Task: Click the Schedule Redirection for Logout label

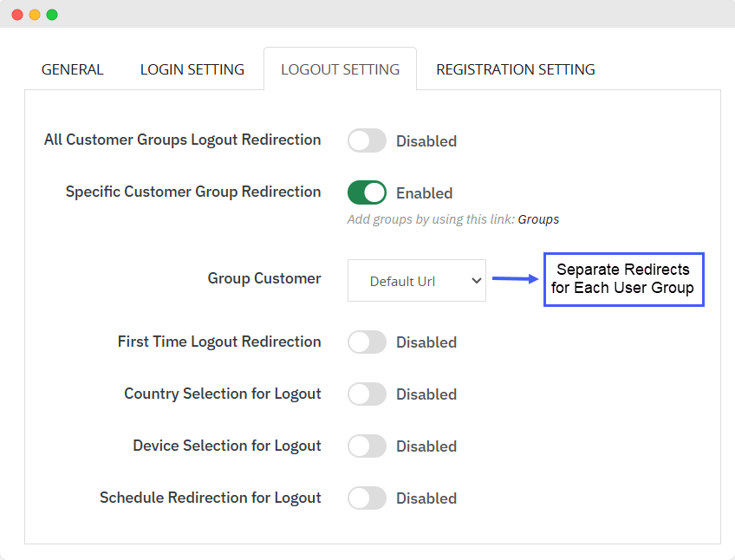Action: coord(210,498)
